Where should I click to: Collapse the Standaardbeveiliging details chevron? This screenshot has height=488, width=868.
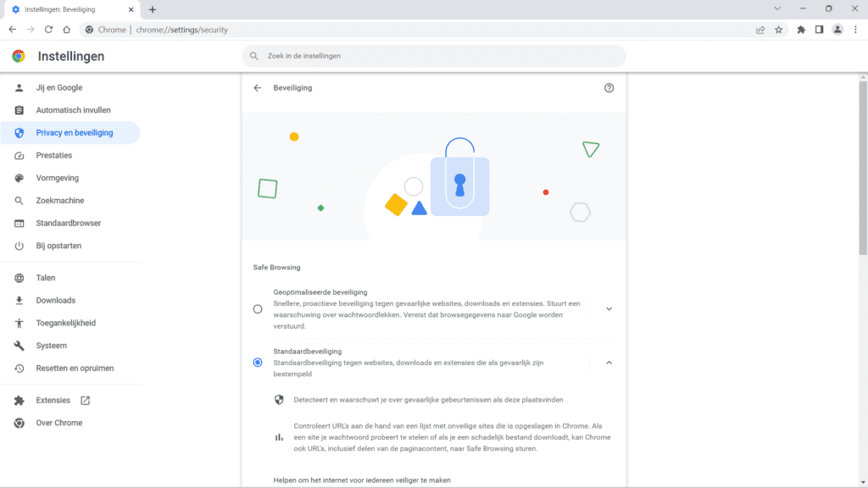(x=609, y=363)
